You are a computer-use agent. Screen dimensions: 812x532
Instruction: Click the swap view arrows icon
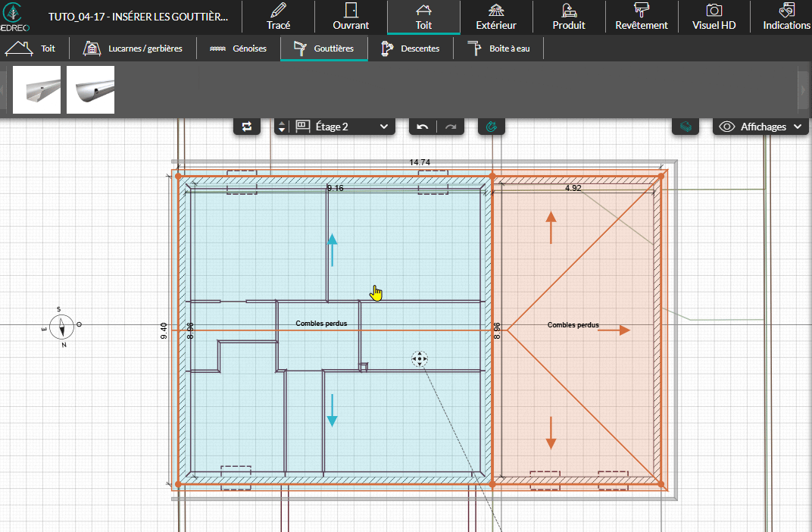pos(247,127)
